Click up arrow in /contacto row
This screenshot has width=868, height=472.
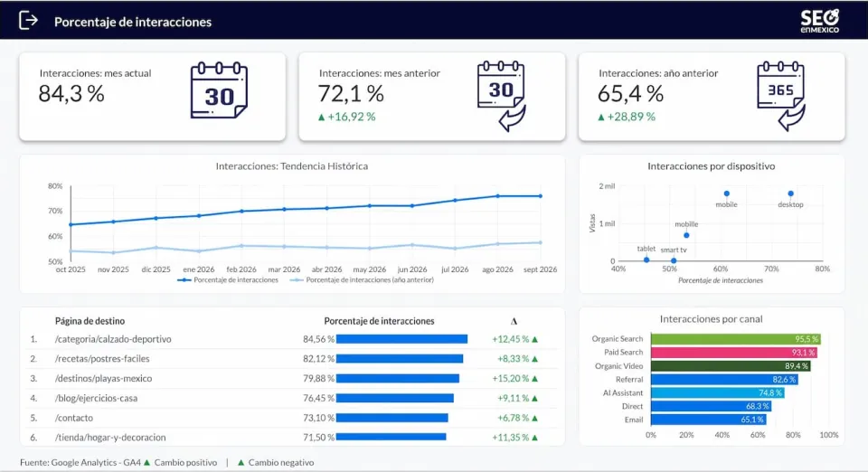click(x=534, y=419)
